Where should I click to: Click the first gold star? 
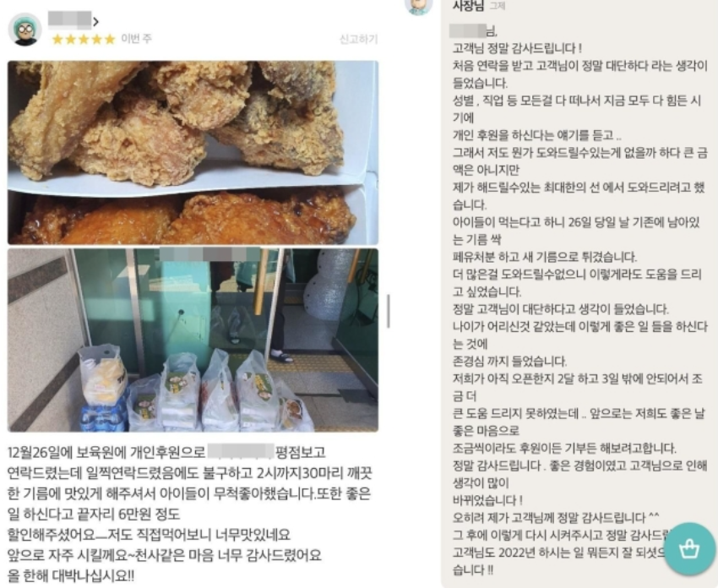click(57, 40)
